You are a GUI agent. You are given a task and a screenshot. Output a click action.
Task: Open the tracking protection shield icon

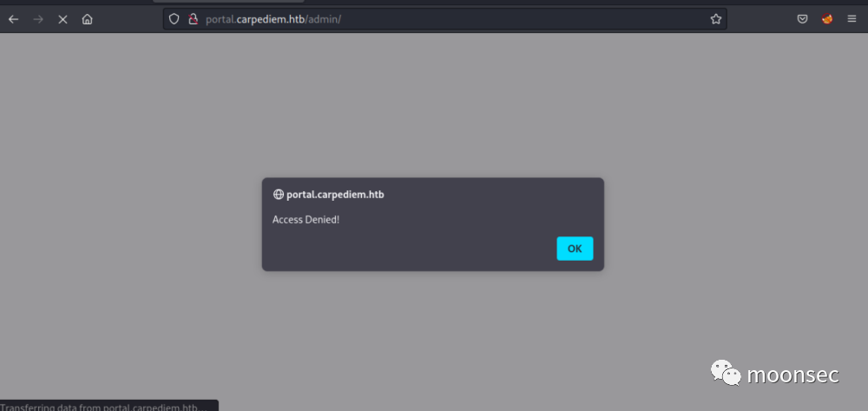point(174,19)
